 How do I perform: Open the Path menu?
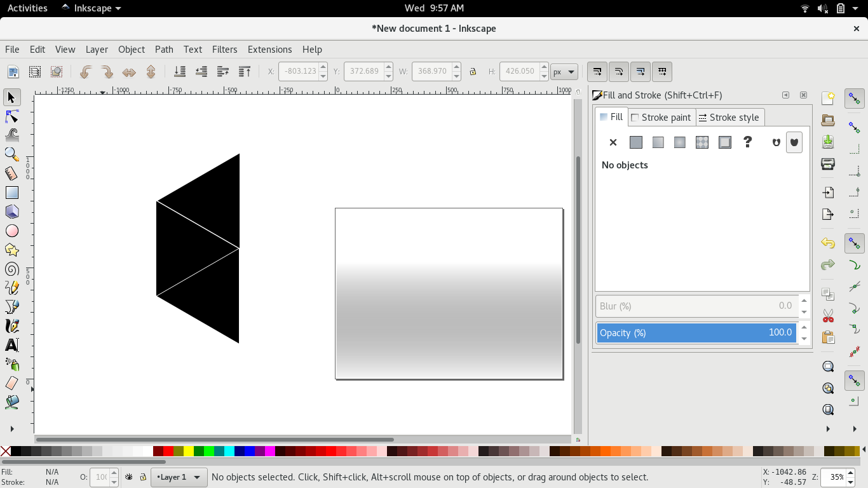click(164, 50)
